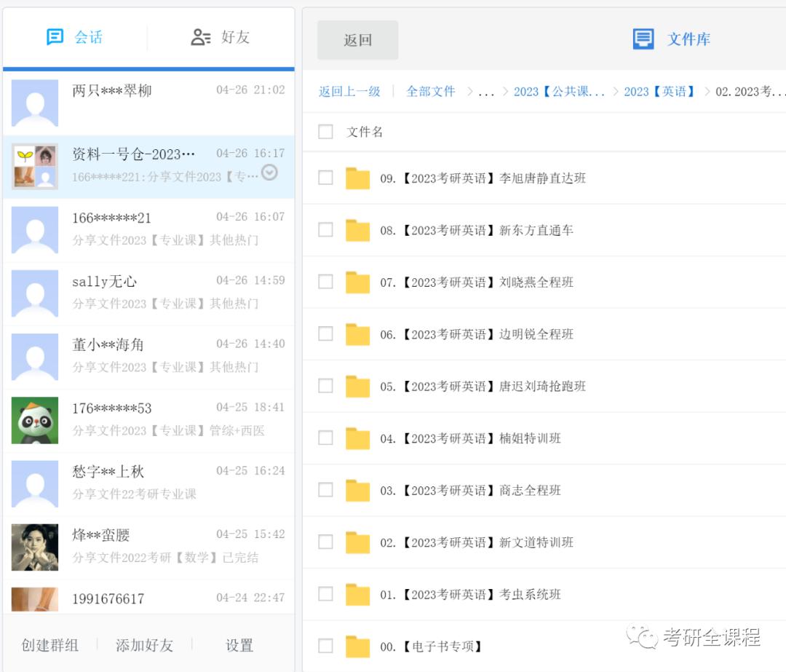Click folder icon of 05. 唐迟刘琦抢跑班
This screenshot has height=672, width=786.
tap(357, 386)
